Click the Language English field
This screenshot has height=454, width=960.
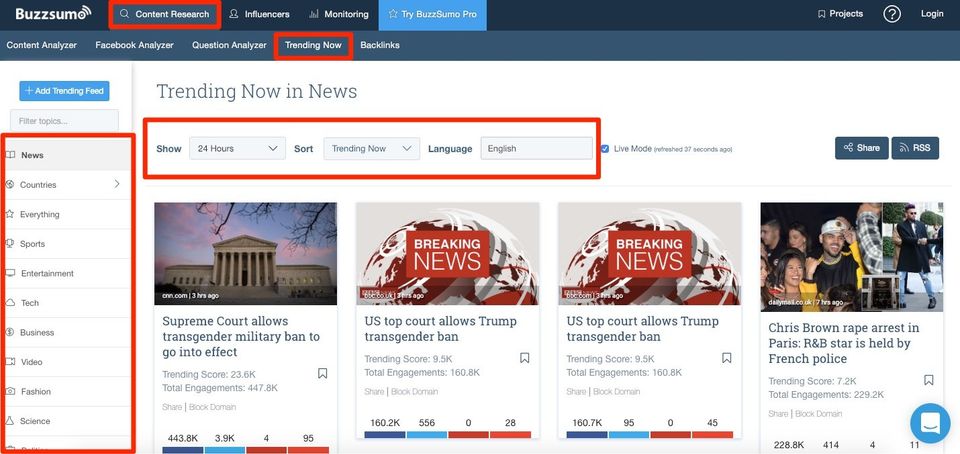[536, 148]
